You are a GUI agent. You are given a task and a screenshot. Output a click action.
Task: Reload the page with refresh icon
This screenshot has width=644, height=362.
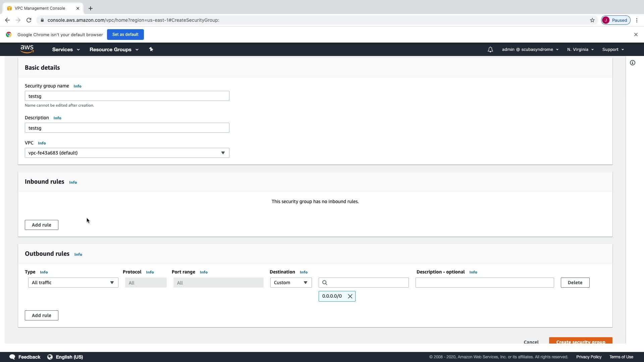coord(29,20)
